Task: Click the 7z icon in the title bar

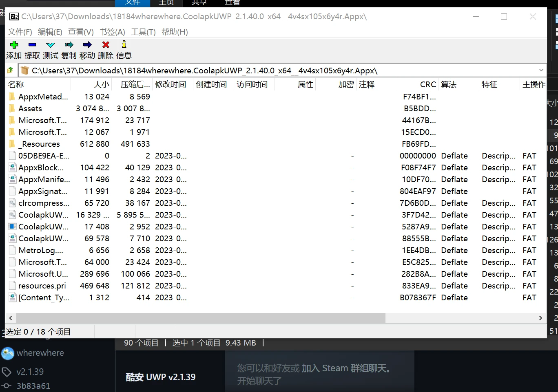Action: click(14, 17)
